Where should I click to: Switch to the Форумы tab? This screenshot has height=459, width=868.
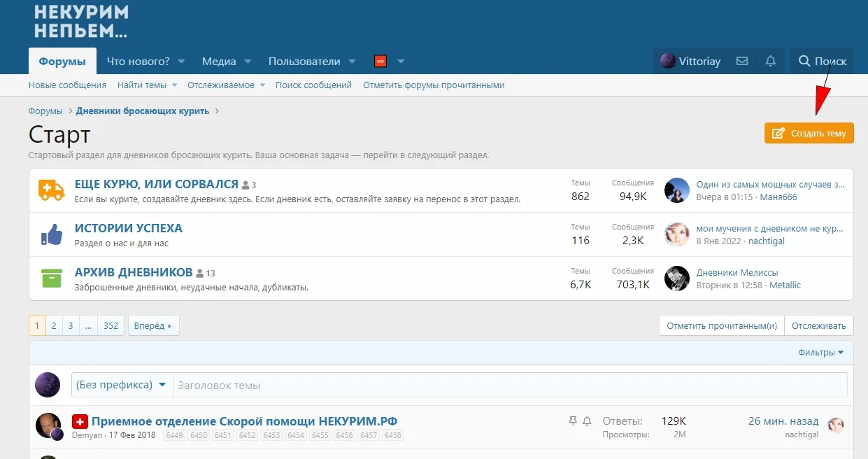coord(62,61)
